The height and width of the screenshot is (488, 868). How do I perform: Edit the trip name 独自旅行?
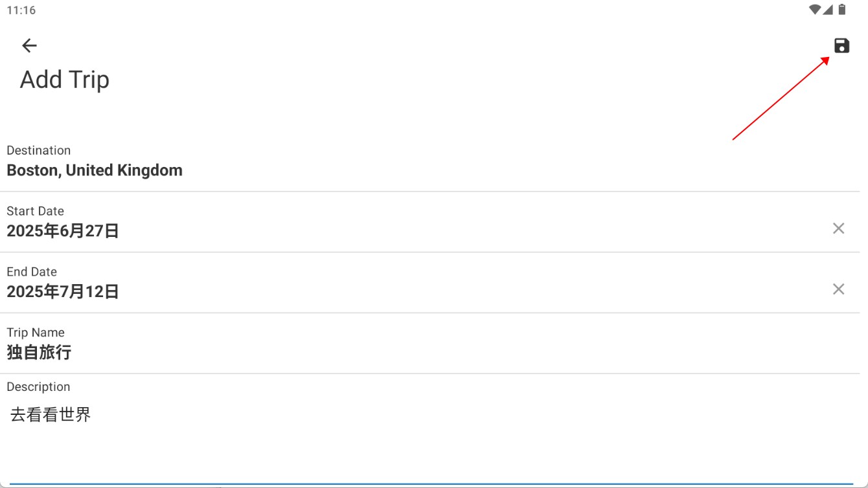click(x=39, y=353)
